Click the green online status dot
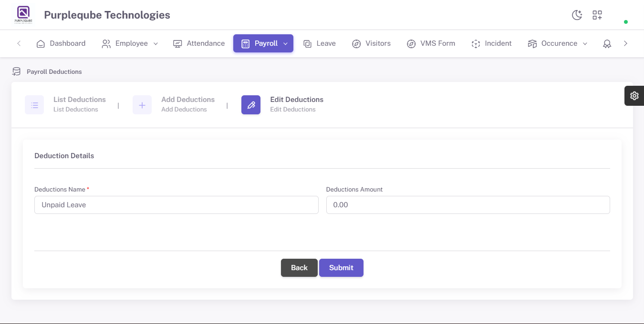 click(626, 22)
